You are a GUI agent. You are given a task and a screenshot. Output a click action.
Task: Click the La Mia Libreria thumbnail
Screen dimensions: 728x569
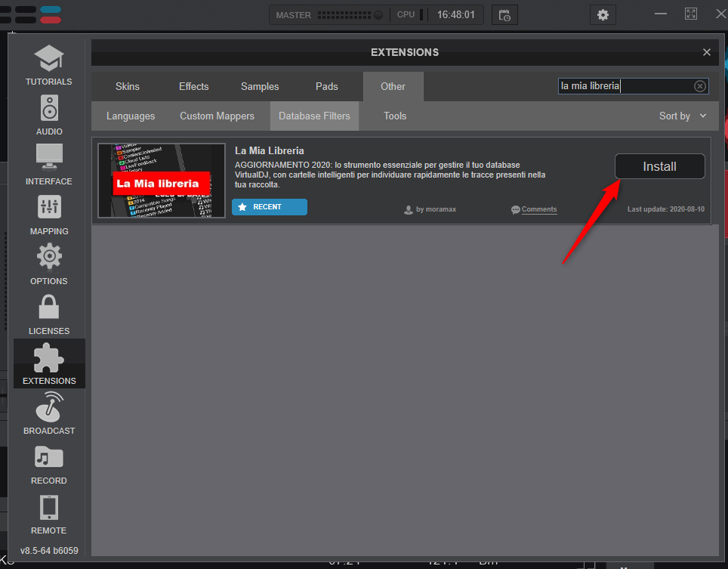tap(162, 181)
